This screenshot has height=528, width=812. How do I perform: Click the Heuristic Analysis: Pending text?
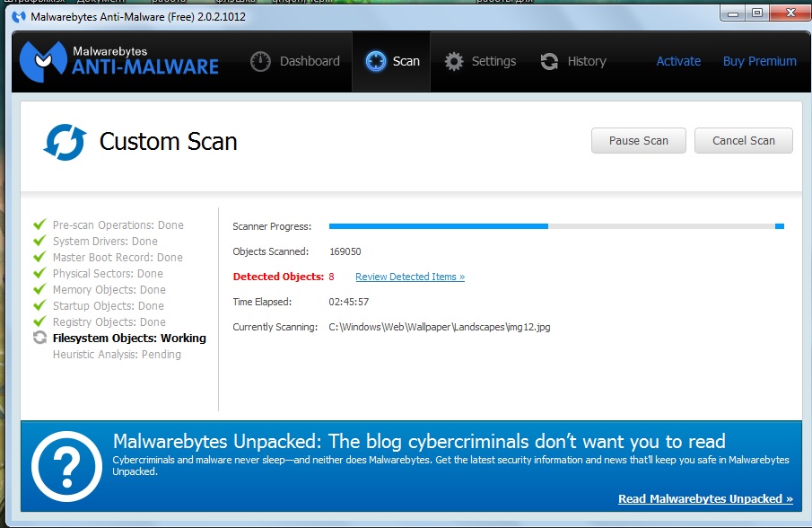pos(117,355)
